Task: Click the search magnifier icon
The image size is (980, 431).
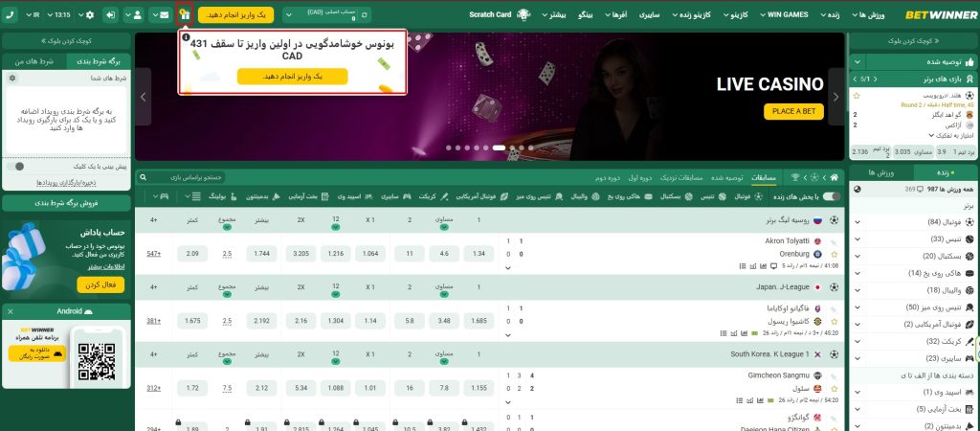Action: pos(142,177)
